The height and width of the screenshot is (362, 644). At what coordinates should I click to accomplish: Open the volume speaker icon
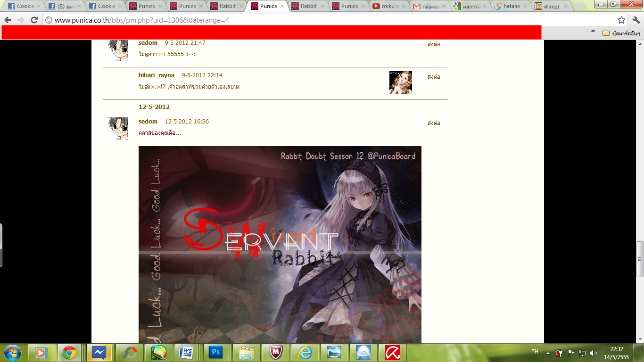593,353
